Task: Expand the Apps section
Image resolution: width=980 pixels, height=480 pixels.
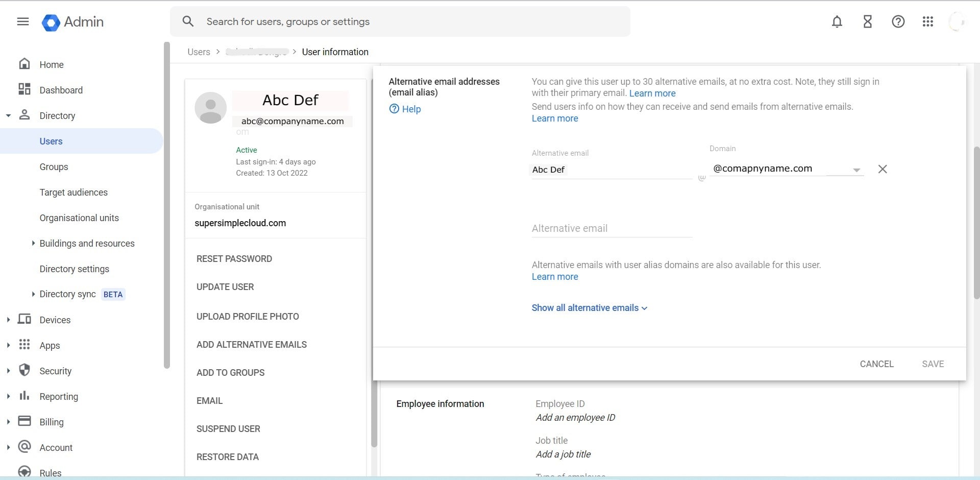Action: pos(8,346)
